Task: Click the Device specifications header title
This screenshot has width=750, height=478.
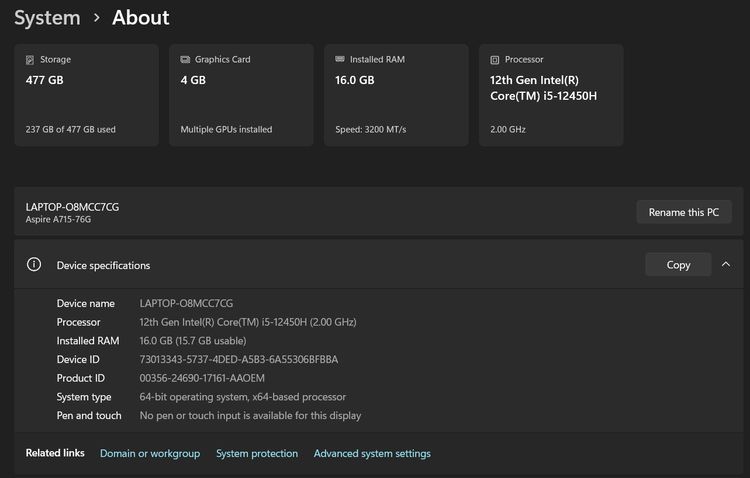Action: pyautogui.click(x=103, y=266)
